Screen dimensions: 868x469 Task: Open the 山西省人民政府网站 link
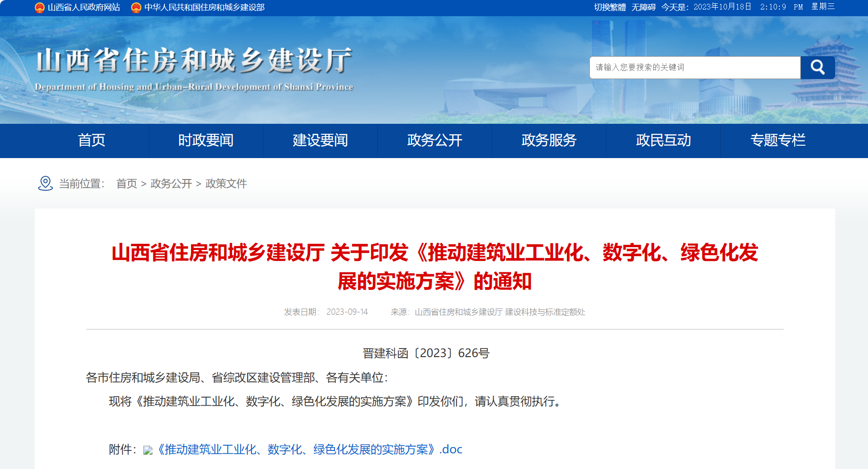point(84,8)
